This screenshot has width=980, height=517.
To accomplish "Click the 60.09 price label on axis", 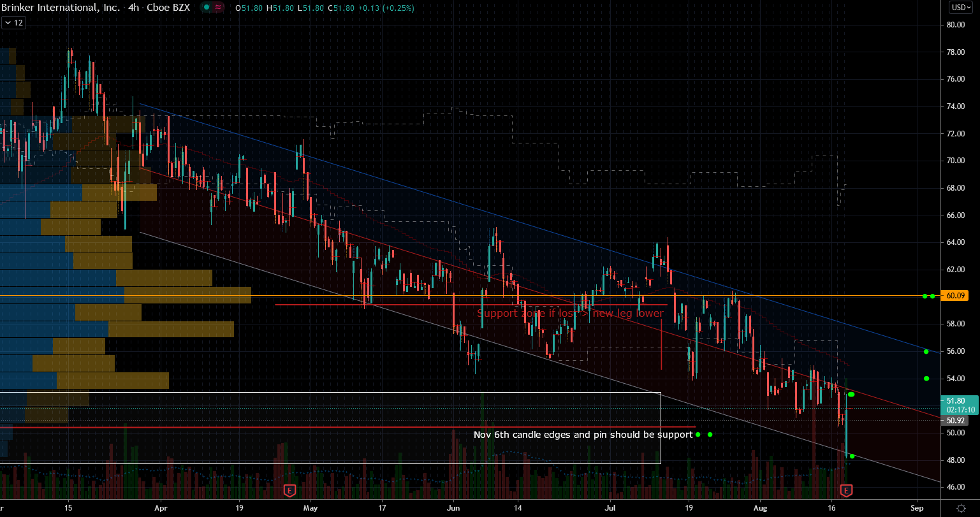I will click(954, 296).
